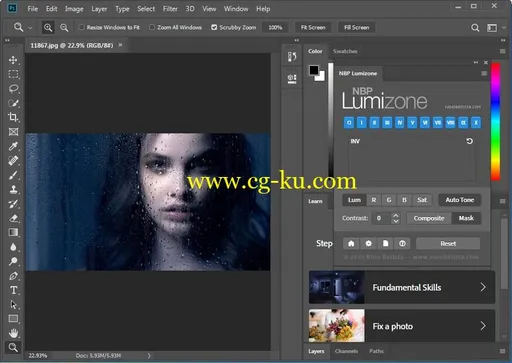The height and width of the screenshot is (363, 512).
Task: Select the Crop tool
Action: tap(13, 117)
